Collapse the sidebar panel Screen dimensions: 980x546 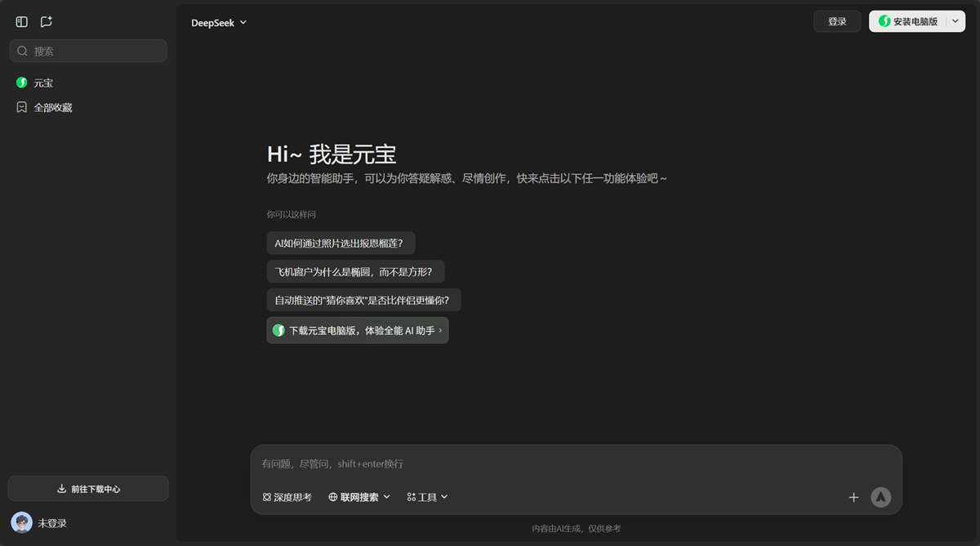[21, 21]
